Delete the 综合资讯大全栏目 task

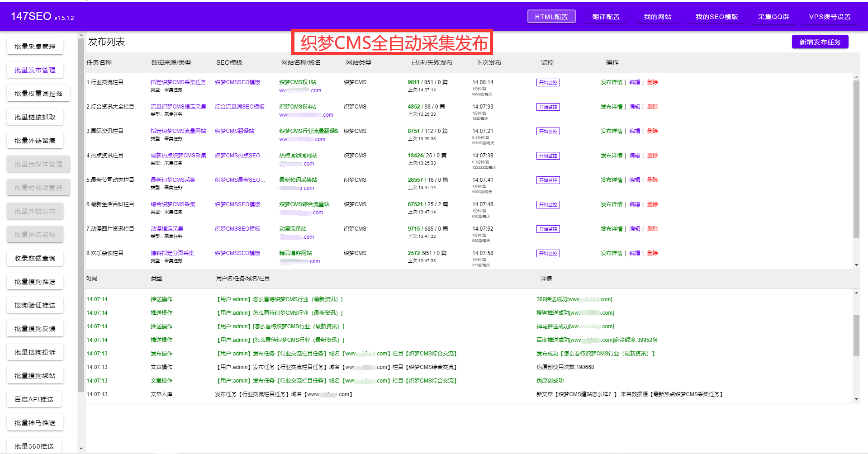point(652,107)
